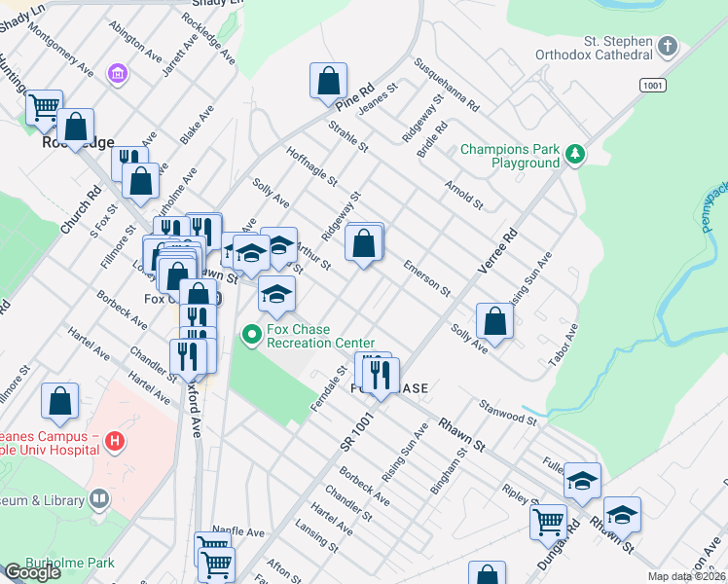Select the St. Stephen Orthodox Cathedral cross pin
This screenshot has width=728, height=584.
pos(668,47)
